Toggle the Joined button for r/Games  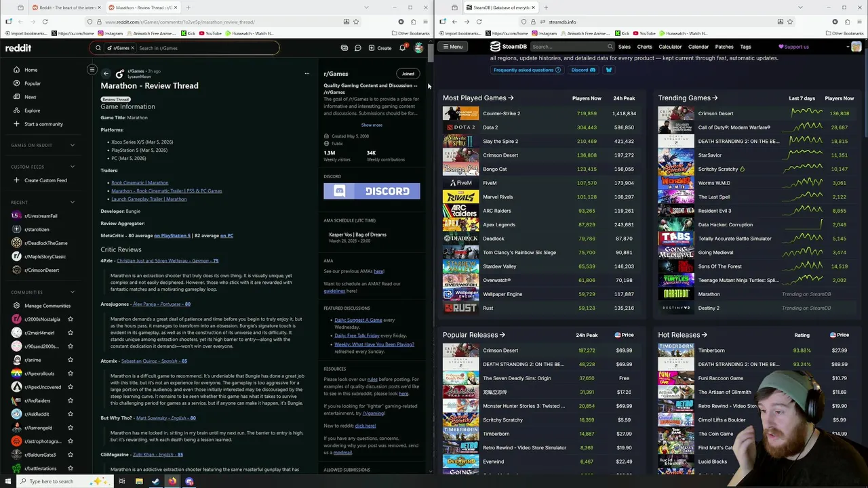click(408, 74)
